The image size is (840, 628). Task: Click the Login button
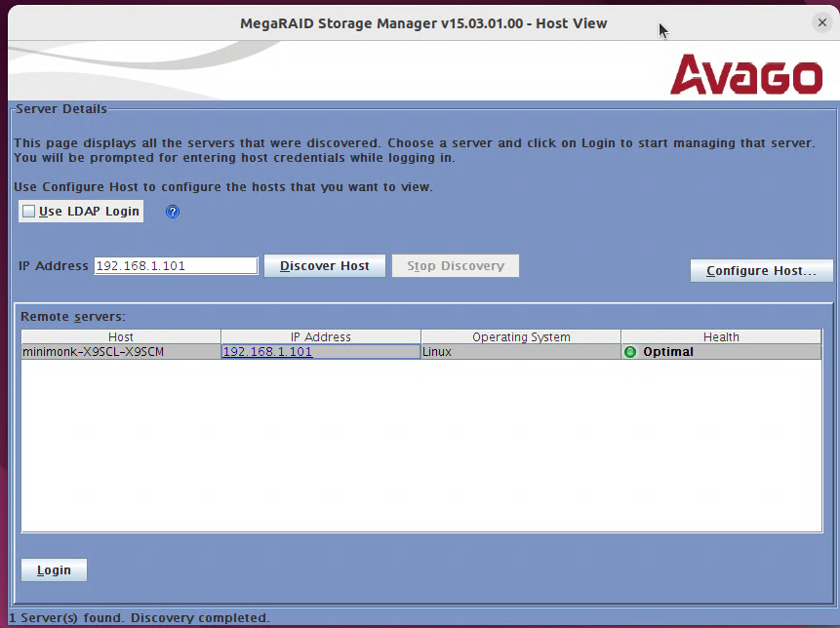pyautogui.click(x=54, y=570)
